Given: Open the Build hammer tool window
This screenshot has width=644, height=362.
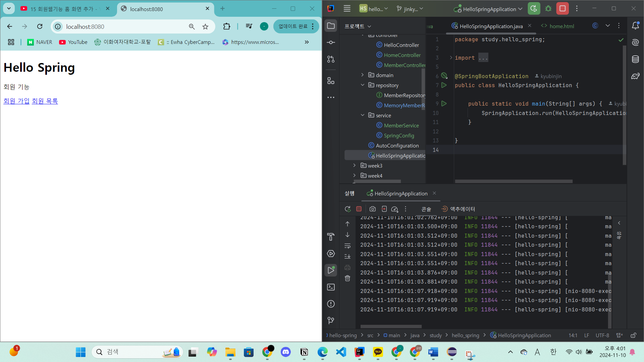Looking at the screenshot, I should (331, 237).
